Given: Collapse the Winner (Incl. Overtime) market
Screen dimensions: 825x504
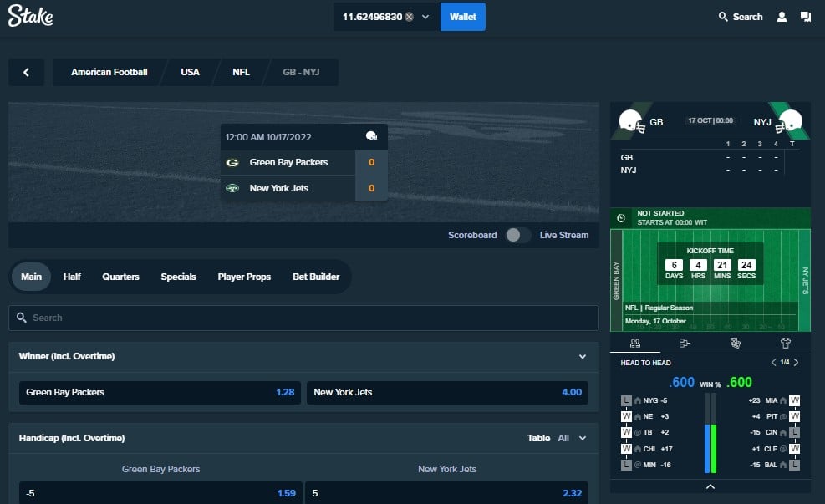Looking at the screenshot, I should [x=583, y=356].
